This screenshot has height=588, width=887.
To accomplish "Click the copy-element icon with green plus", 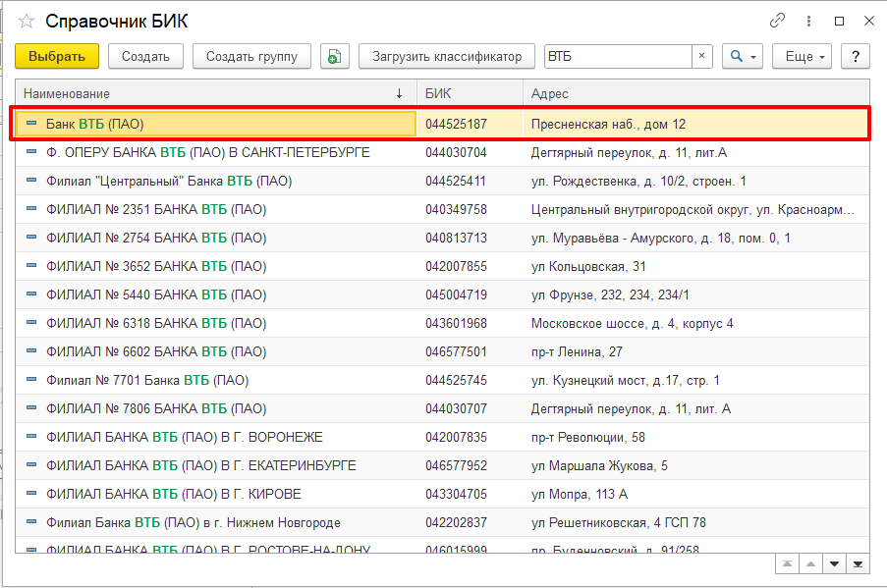I will point(335,57).
